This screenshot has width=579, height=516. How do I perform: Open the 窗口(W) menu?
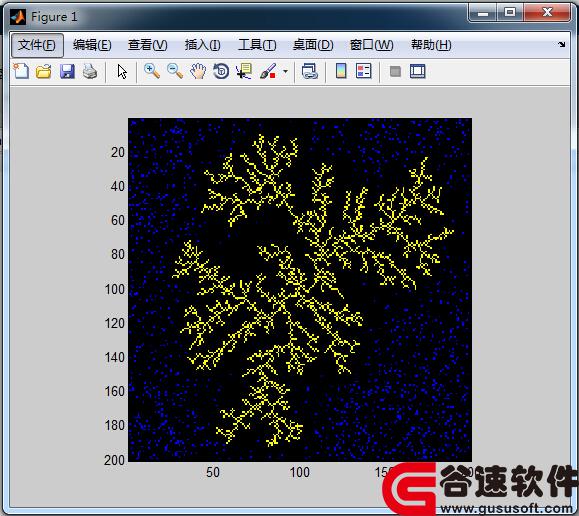coord(371,45)
